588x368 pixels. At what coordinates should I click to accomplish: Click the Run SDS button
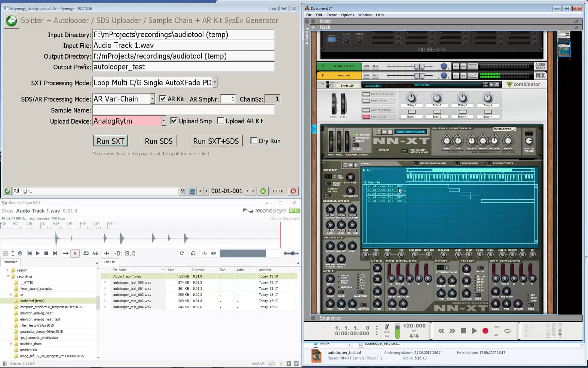pos(159,141)
